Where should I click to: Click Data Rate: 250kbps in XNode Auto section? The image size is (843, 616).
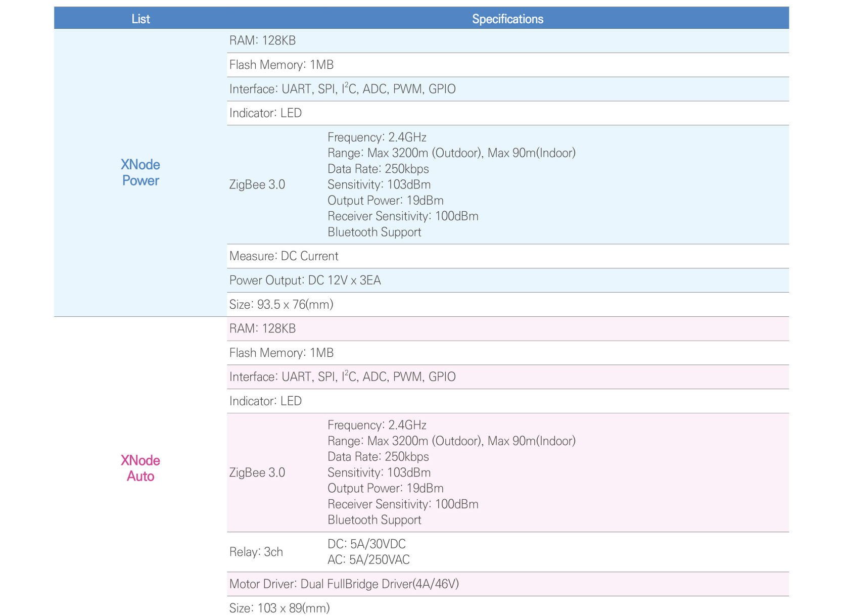click(x=378, y=457)
